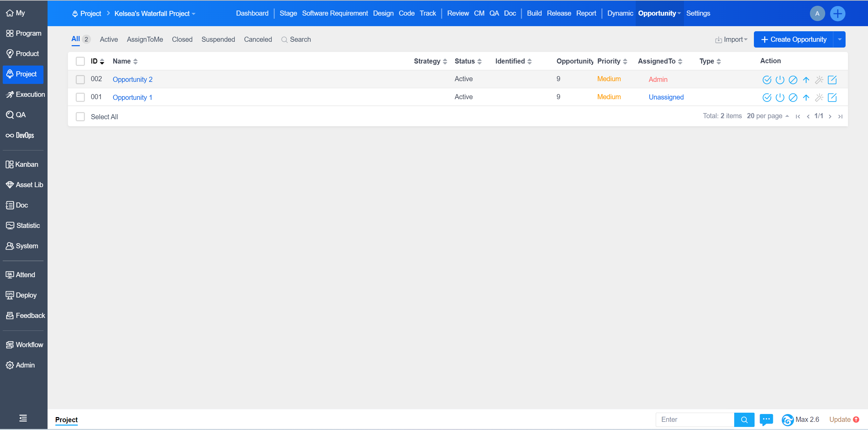
Task: Expand the Import dropdown
Action: 731,39
